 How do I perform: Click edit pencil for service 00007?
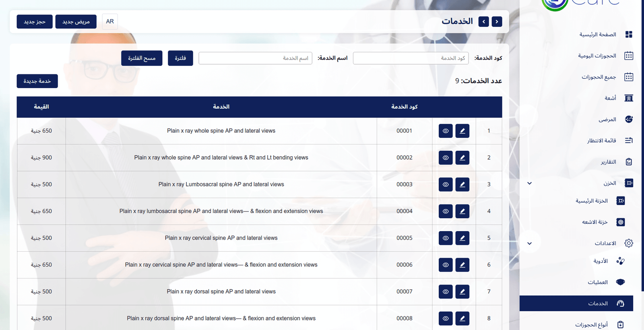(x=462, y=292)
